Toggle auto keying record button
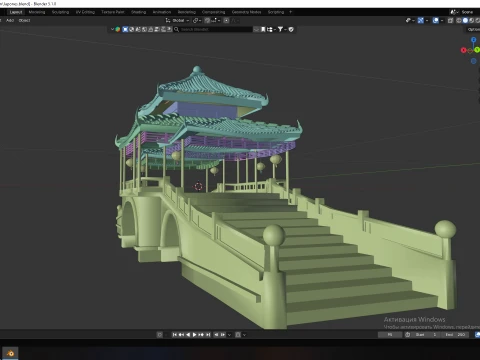 [x=160, y=335]
